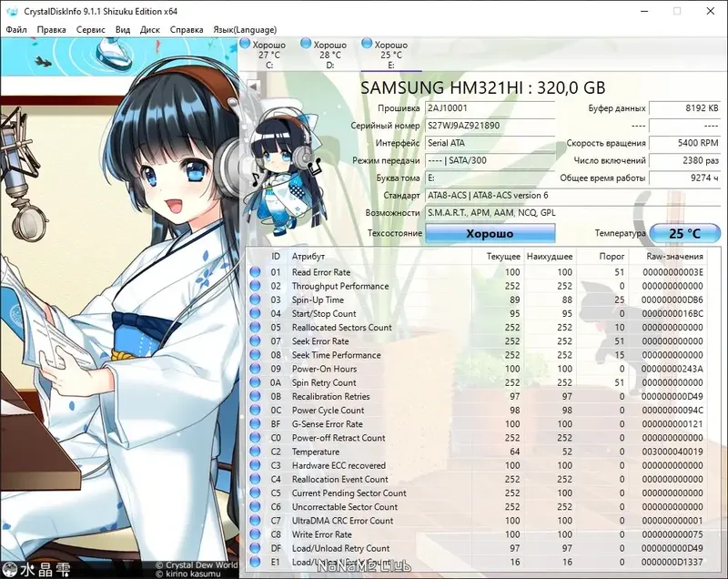The width and height of the screenshot is (728, 579).
Task: Click status icon of Seek Time Performance row
Action: pyautogui.click(x=255, y=355)
